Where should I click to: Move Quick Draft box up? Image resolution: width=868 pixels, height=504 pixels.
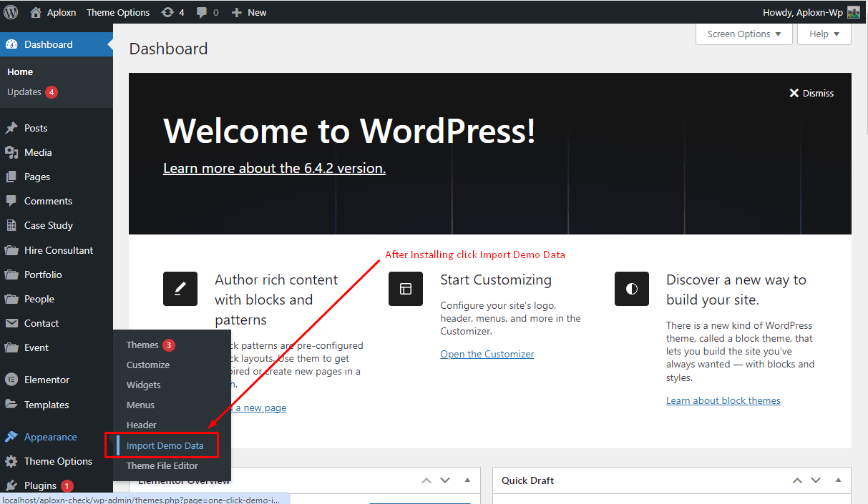coord(797,480)
